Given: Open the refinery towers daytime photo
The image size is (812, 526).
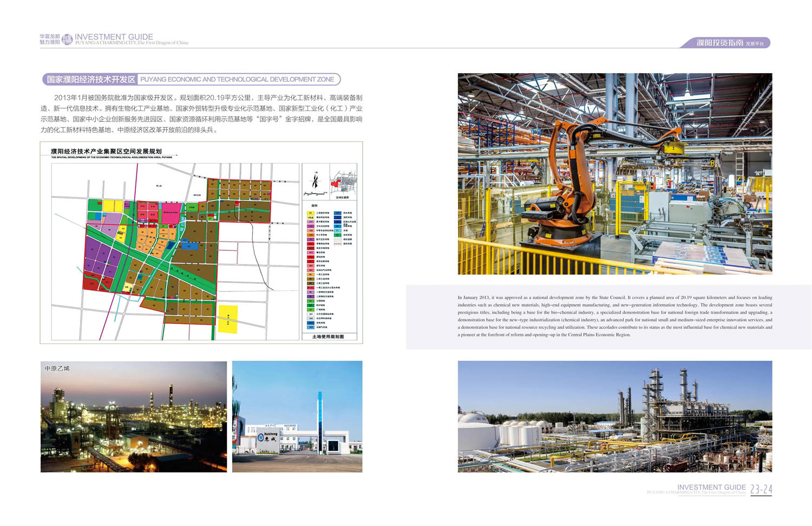Looking at the screenshot, I should point(614,417).
